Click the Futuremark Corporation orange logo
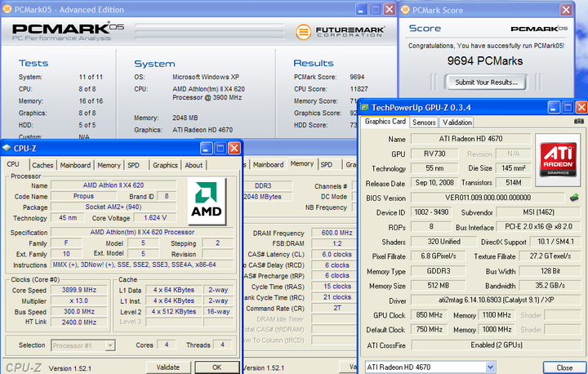 click(303, 32)
